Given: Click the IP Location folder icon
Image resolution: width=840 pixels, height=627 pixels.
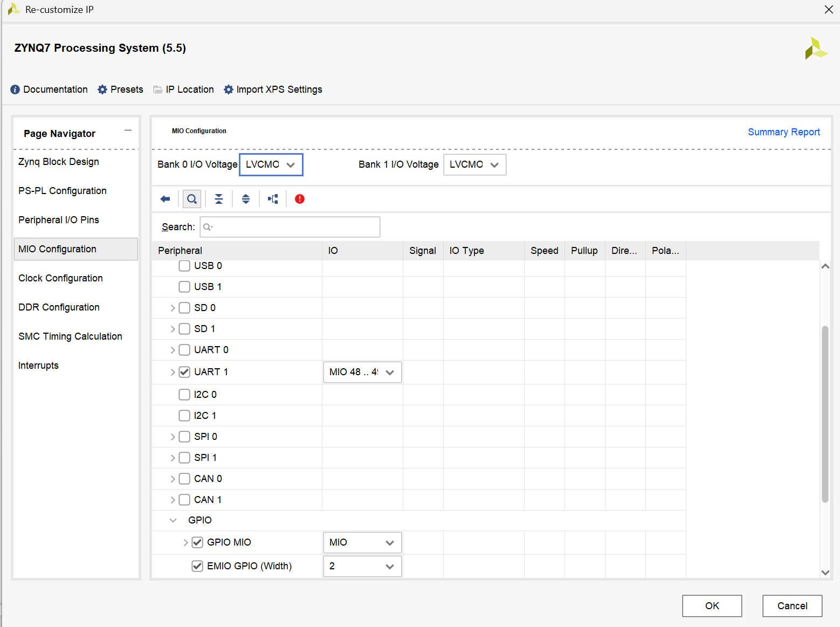Looking at the screenshot, I should coord(158,89).
